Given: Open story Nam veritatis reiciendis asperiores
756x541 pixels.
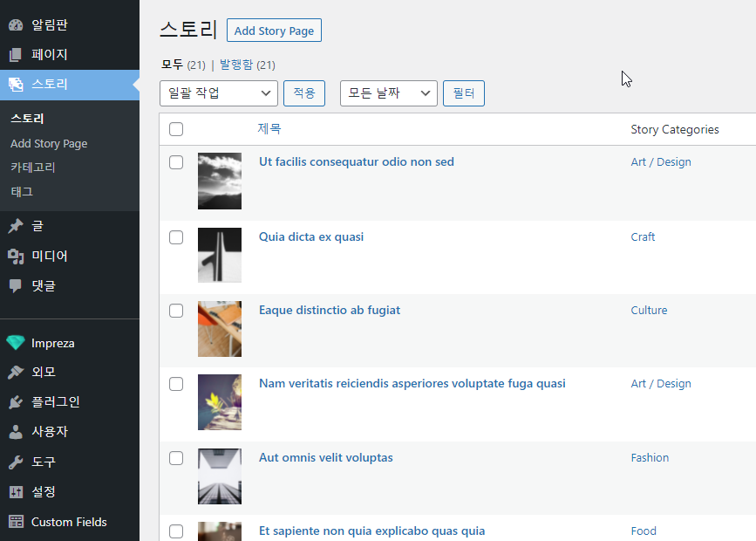Looking at the screenshot, I should tap(412, 384).
